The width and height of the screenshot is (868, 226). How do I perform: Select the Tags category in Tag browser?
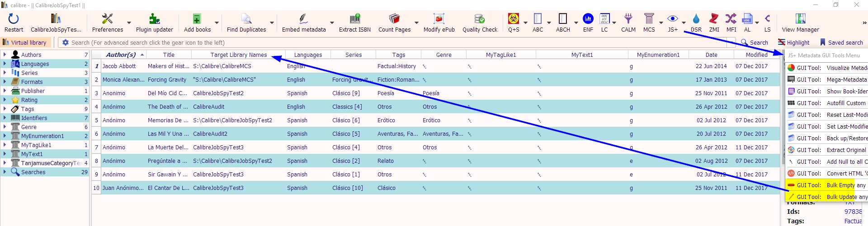pyautogui.click(x=28, y=109)
